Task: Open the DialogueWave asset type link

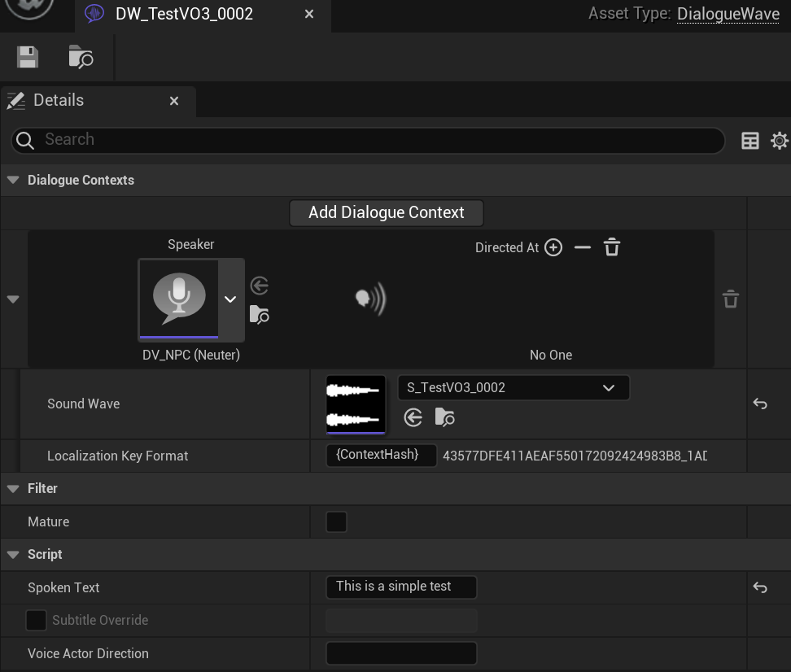Action: tap(728, 13)
